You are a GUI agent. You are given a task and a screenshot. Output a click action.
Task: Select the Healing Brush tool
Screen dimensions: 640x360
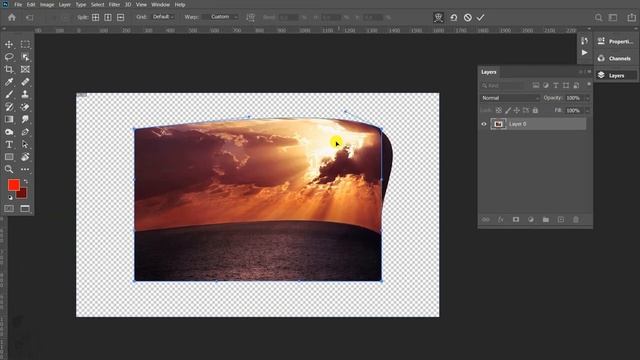(x=25, y=82)
